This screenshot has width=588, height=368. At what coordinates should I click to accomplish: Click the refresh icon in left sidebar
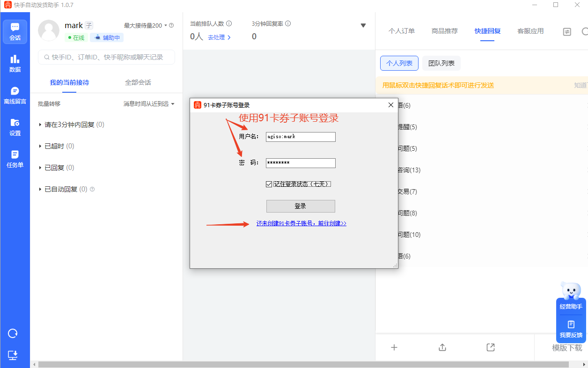(x=13, y=333)
